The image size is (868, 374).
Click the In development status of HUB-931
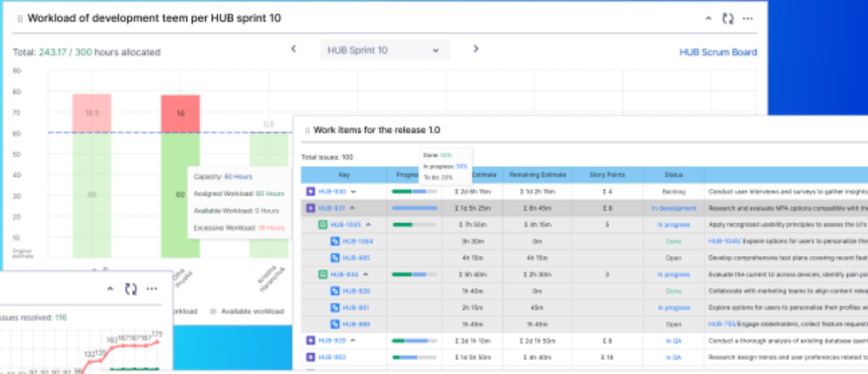pyautogui.click(x=673, y=208)
